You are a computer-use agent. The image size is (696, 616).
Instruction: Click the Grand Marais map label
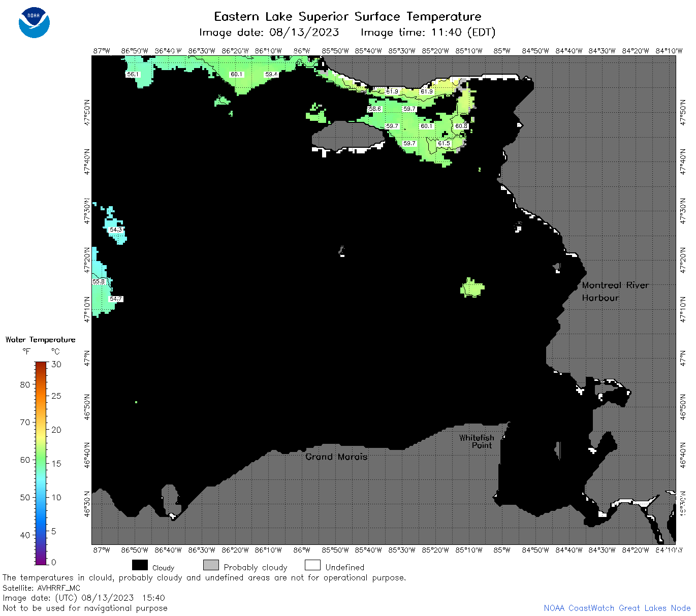point(336,457)
